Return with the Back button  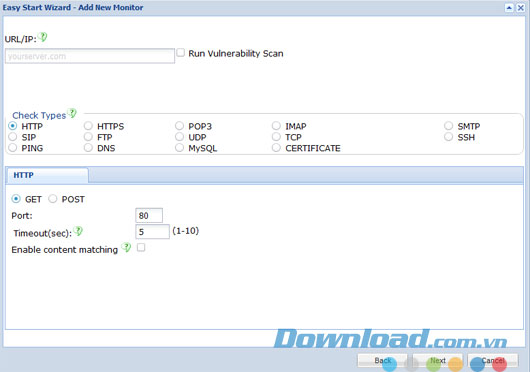tap(383, 361)
